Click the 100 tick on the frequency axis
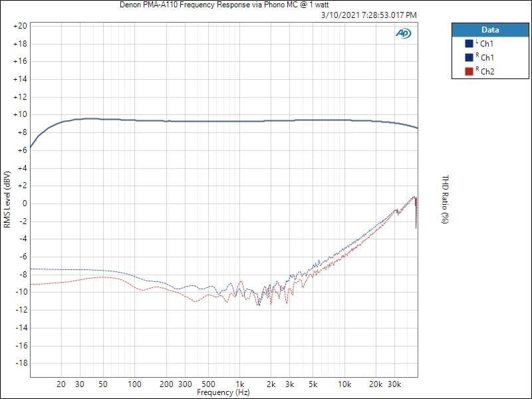The height and width of the screenshot is (399, 532). coord(134,384)
